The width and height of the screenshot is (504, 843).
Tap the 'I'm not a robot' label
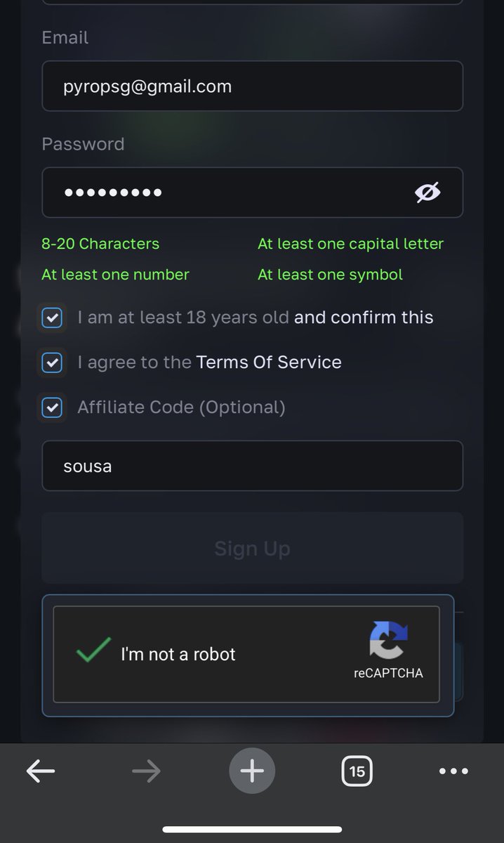[178, 654]
